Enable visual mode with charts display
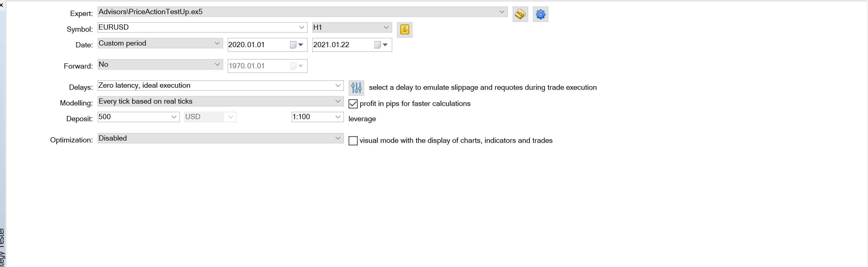The height and width of the screenshot is (267, 868). (353, 141)
